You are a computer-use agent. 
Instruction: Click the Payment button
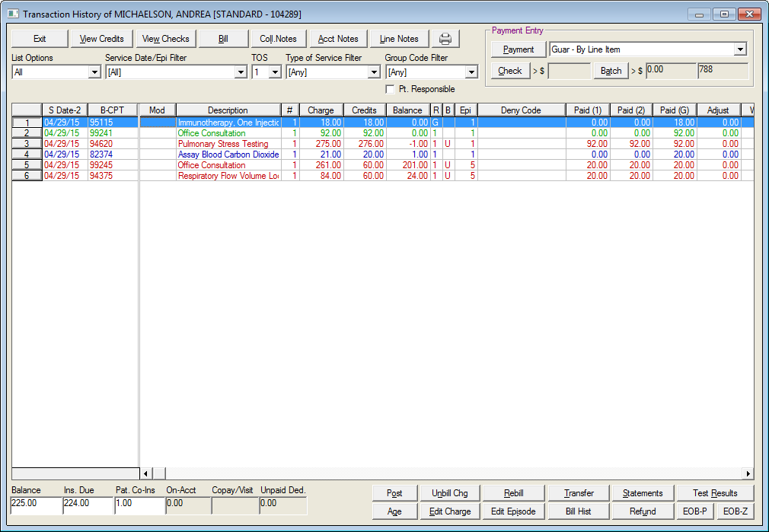519,49
